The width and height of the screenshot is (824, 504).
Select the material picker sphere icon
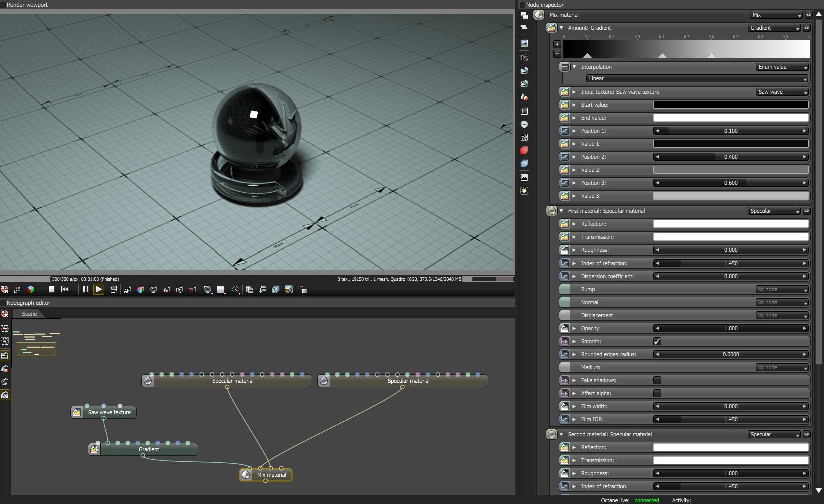[x=153, y=289]
